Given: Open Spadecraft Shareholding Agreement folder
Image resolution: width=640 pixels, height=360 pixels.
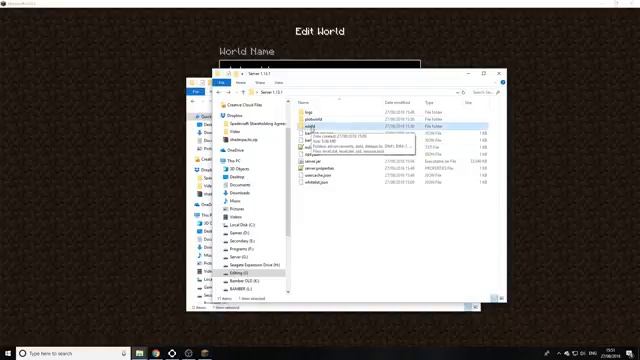Looking at the screenshot, I should 257,123.
